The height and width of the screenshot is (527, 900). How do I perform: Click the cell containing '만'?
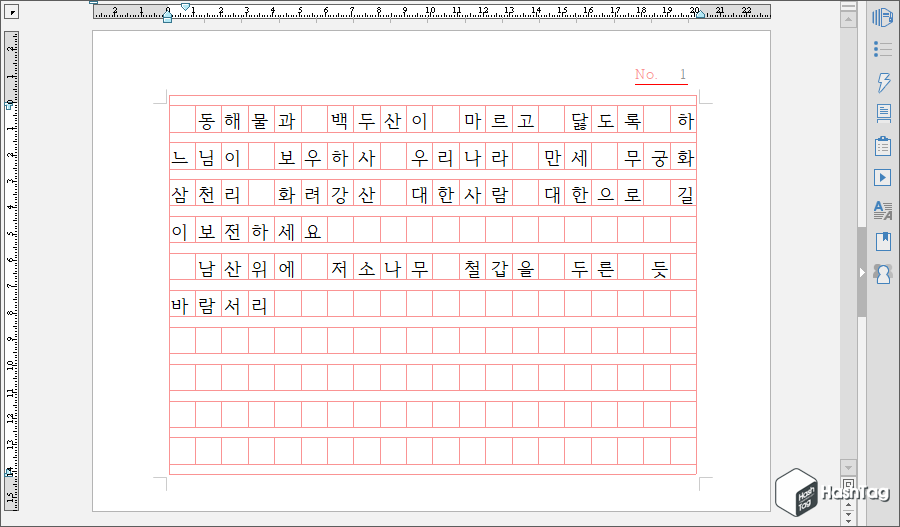tap(552, 156)
